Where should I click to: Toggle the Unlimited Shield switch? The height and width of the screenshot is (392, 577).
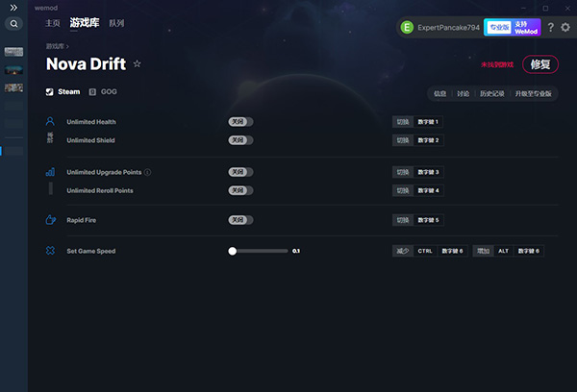point(240,140)
